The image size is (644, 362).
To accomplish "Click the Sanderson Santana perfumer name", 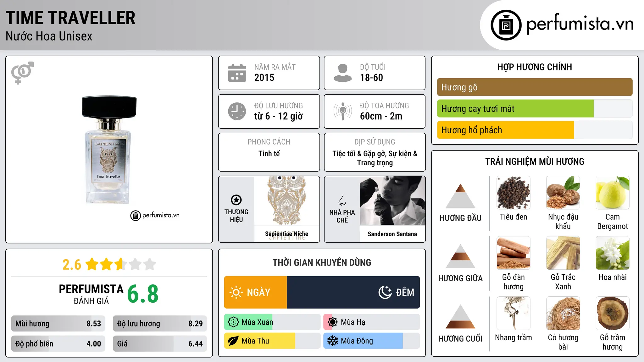I will [x=392, y=234].
